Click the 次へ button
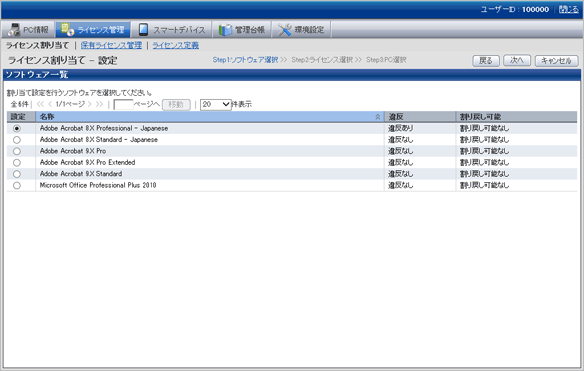 coord(517,60)
